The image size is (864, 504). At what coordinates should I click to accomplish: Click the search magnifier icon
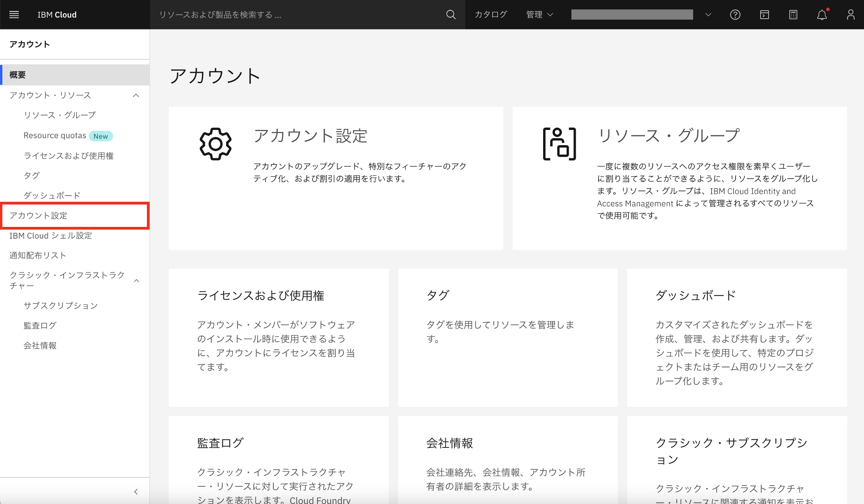pos(451,15)
